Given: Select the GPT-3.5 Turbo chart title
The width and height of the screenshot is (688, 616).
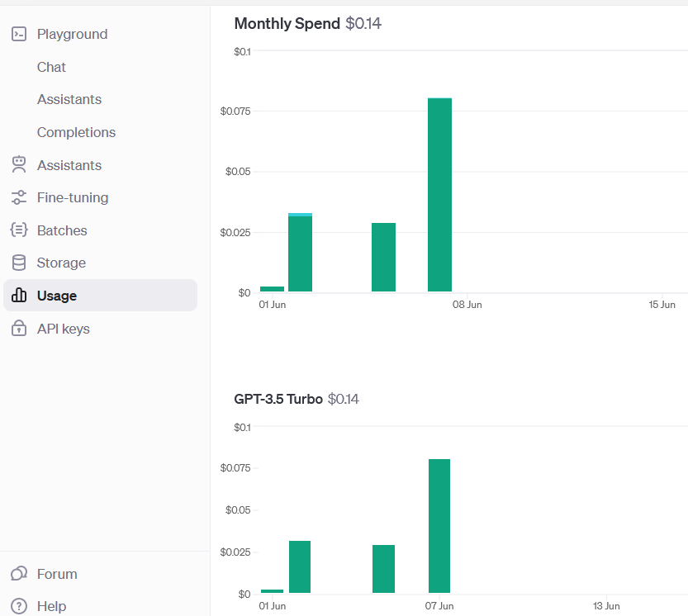Looking at the screenshot, I should click(x=278, y=399).
